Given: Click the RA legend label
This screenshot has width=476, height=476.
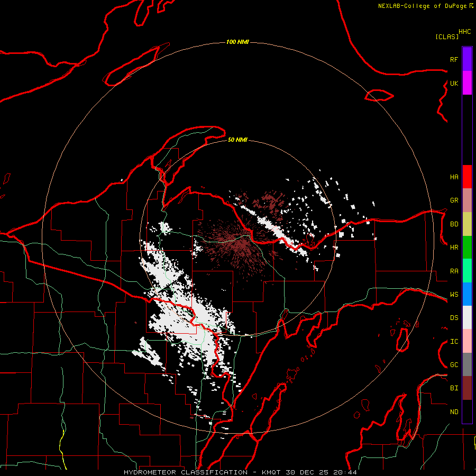Looking at the screenshot, I should (454, 271).
